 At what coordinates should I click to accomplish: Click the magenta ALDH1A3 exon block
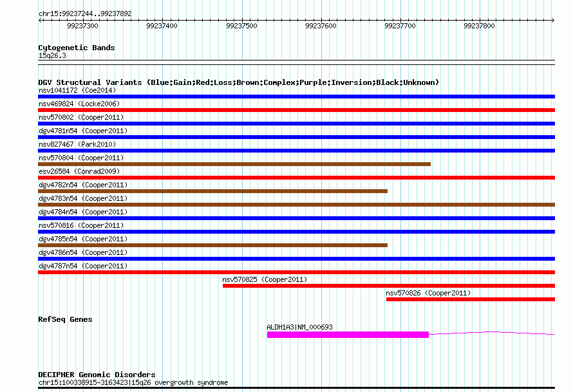pyautogui.click(x=348, y=335)
